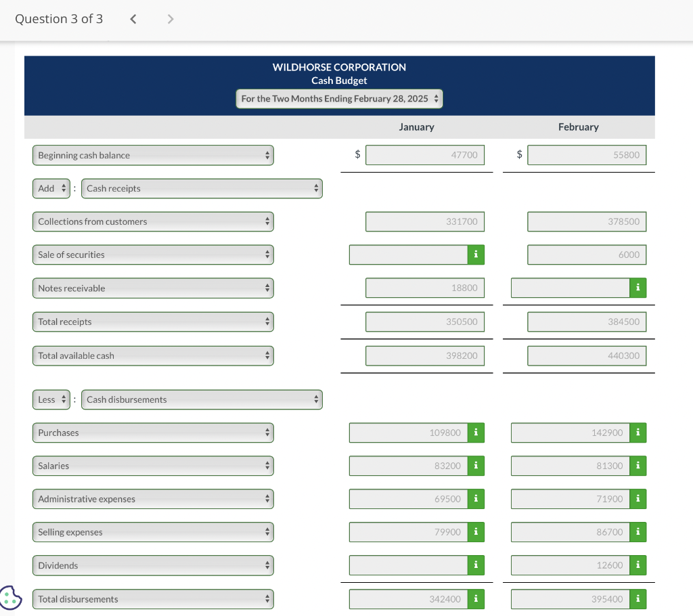Viewport: 693px width, 616px height.
Task: Go to the next question arrow
Action: [170, 19]
